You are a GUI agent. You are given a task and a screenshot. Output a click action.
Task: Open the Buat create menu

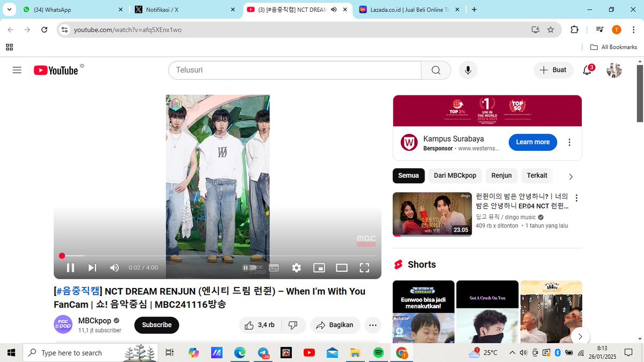(x=553, y=70)
